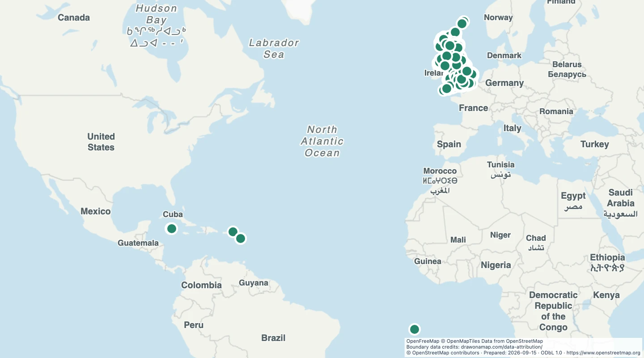Viewport: 644px width, 358px height.
Task: Click the Germany label
Action: 504,83
